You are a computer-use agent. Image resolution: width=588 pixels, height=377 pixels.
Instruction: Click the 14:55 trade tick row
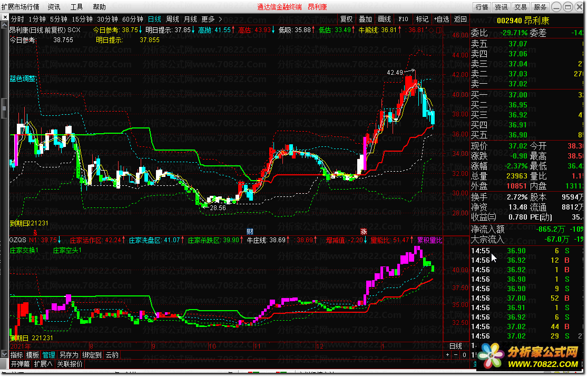(527, 251)
